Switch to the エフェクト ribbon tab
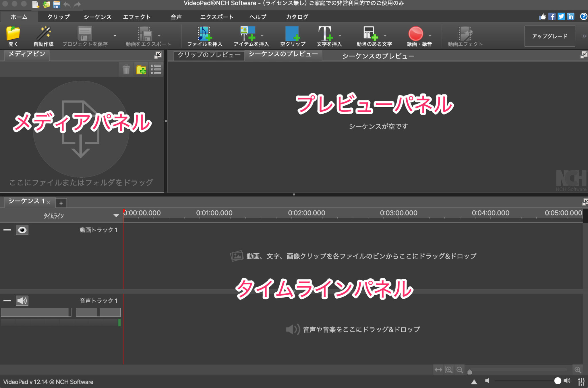Image resolution: width=588 pixels, height=388 pixels. [x=137, y=17]
